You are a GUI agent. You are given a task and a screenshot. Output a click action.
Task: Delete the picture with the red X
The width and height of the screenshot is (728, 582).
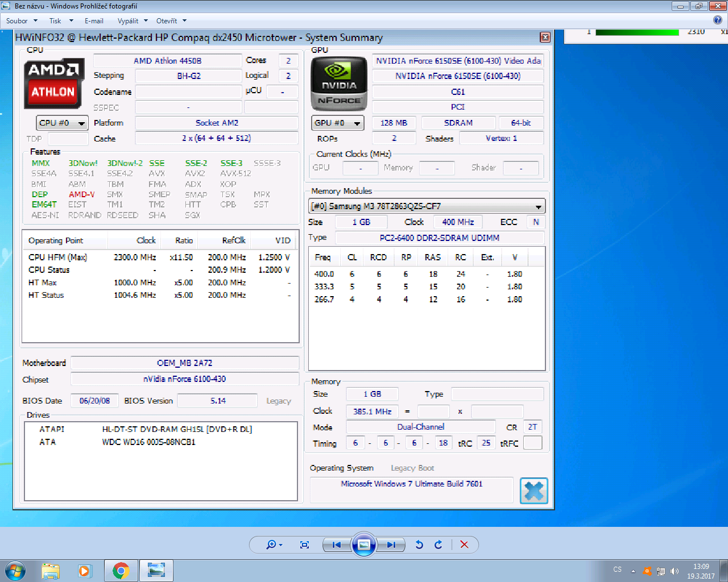click(x=464, y=544)
